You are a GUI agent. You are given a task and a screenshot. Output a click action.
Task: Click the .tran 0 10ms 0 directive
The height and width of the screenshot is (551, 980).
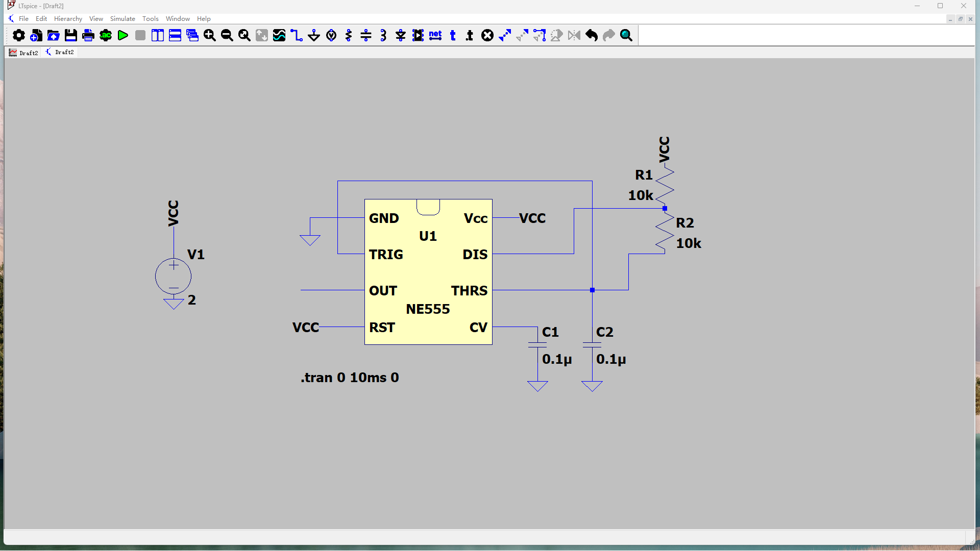(350, 378)
